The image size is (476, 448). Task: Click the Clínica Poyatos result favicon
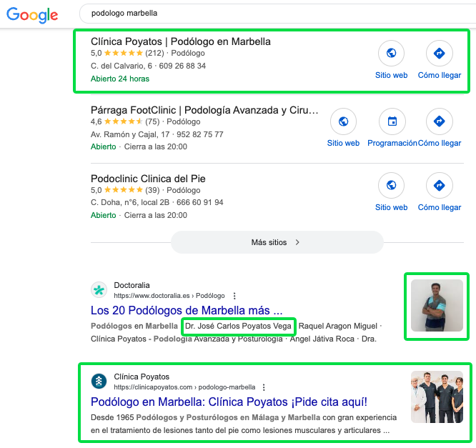point(99,382)
